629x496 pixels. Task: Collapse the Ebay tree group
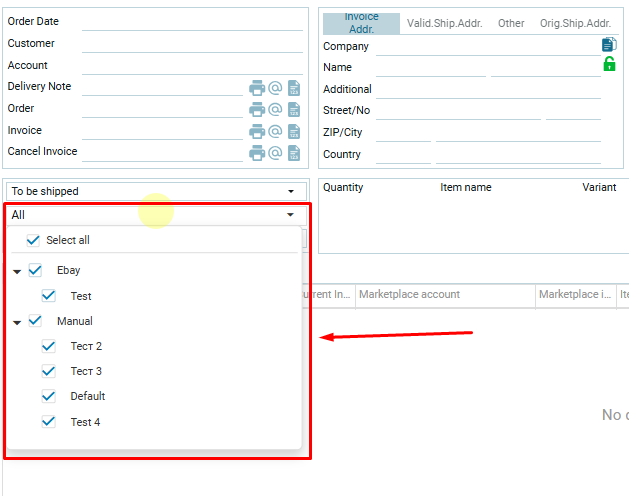click(17, 271)
